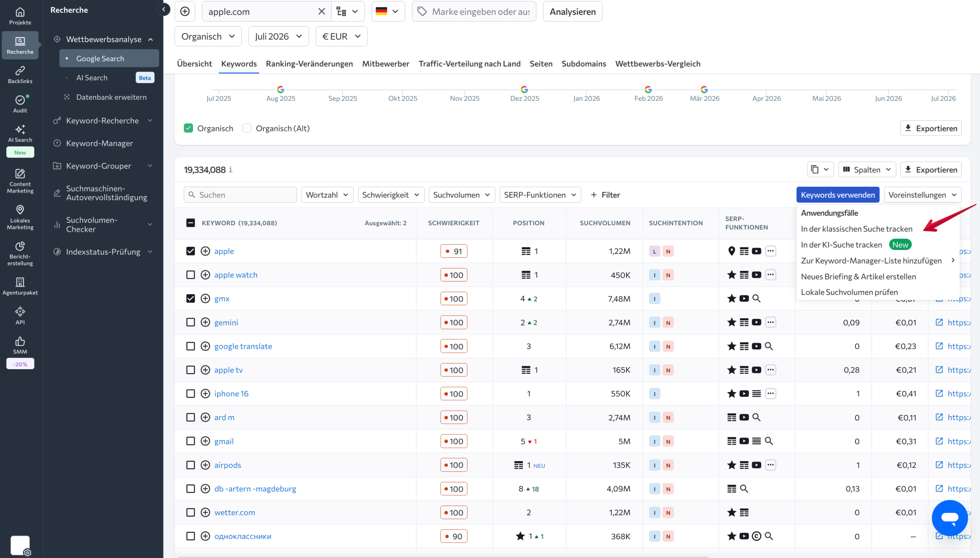Open Agenturpaket section

coord(20,286)
